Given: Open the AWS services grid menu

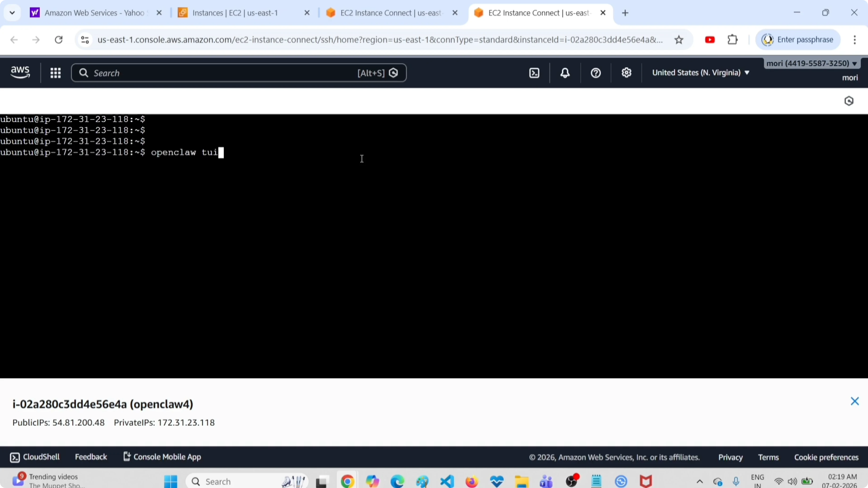Looking at the screenshot, I should point(56,73).
